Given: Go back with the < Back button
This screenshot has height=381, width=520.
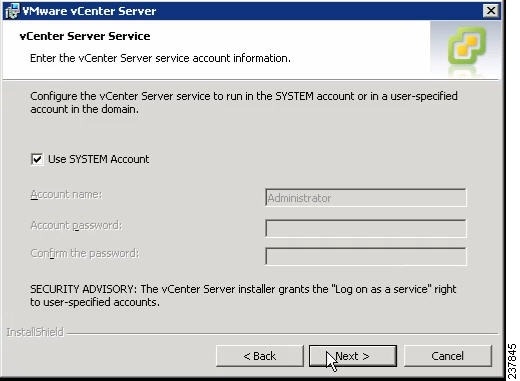Looking at the screenshot, I should [260, 356].
